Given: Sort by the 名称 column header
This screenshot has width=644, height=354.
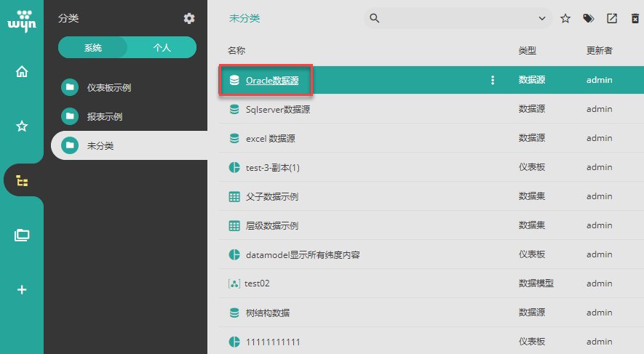Looking at the screenshot, I should (236, 50).
